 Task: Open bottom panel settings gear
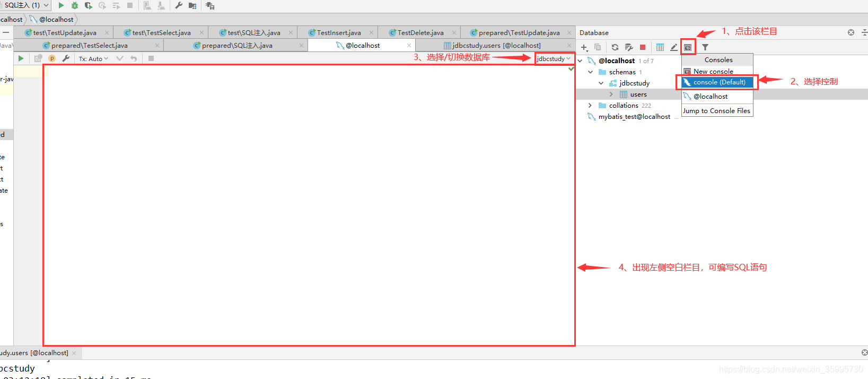pos(864,352)
